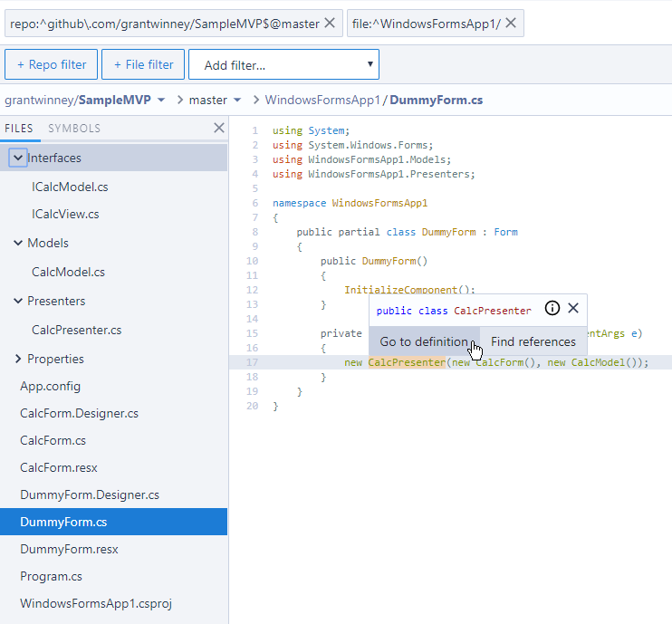Viewport: 672px width, 624px height.
Task: Dismiss the CalcPresenter hover tooltip
Action: pyautogui.click(x=573, y=309)
